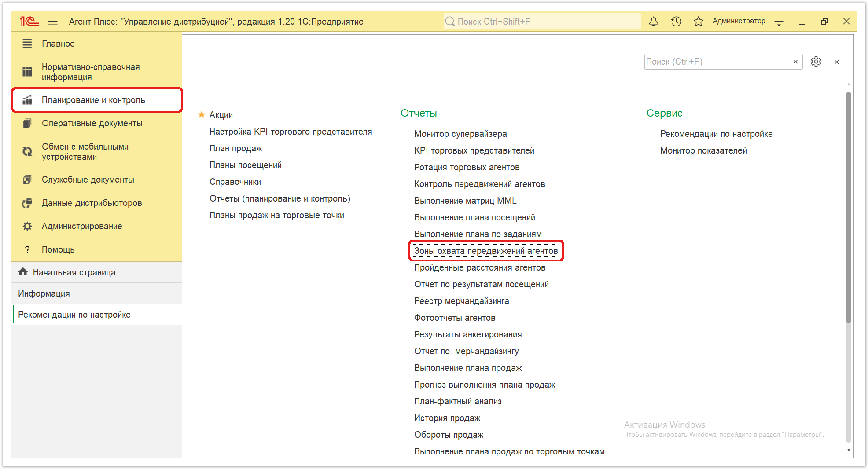Open Отчеты (планирование и контроль)
The height and width of the screenshot is (469, 868).
point(280,198)
